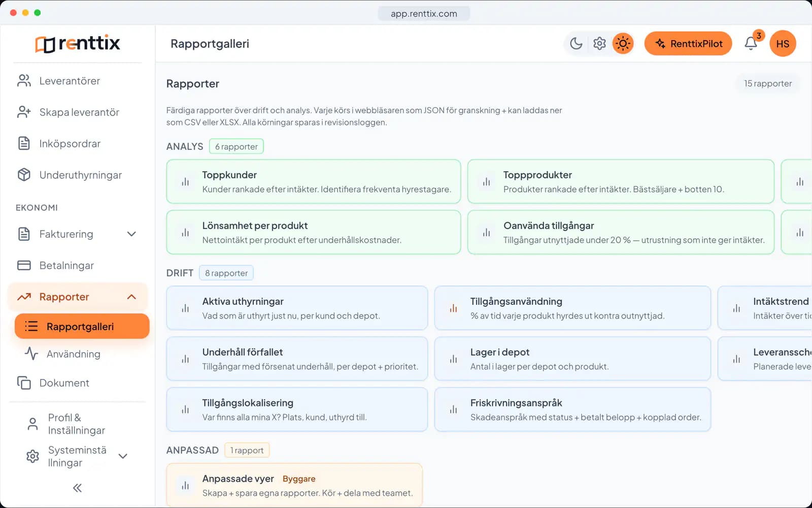Viewport: 812px width, 508px height.
Task: Open the Intäktstrend report card
Action: (765, 308)
